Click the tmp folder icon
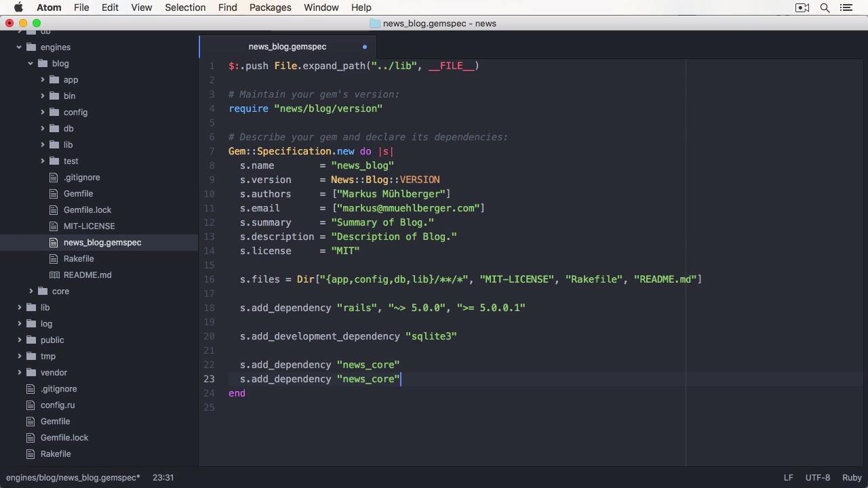The width and height of the screenshot is (868, 488). point(31,356)
